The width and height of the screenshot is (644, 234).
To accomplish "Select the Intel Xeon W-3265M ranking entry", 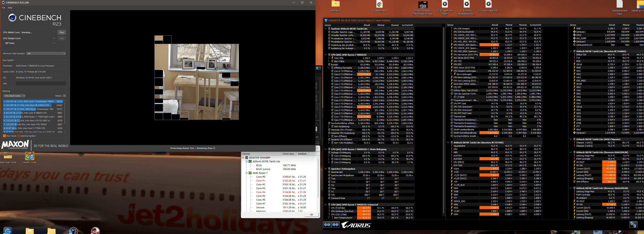I will (33, 105).
